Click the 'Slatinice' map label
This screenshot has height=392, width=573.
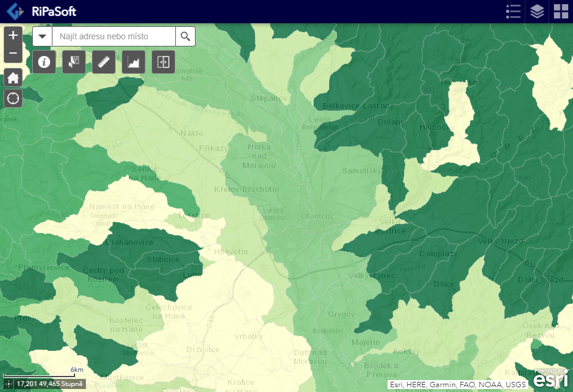[163, 260]
